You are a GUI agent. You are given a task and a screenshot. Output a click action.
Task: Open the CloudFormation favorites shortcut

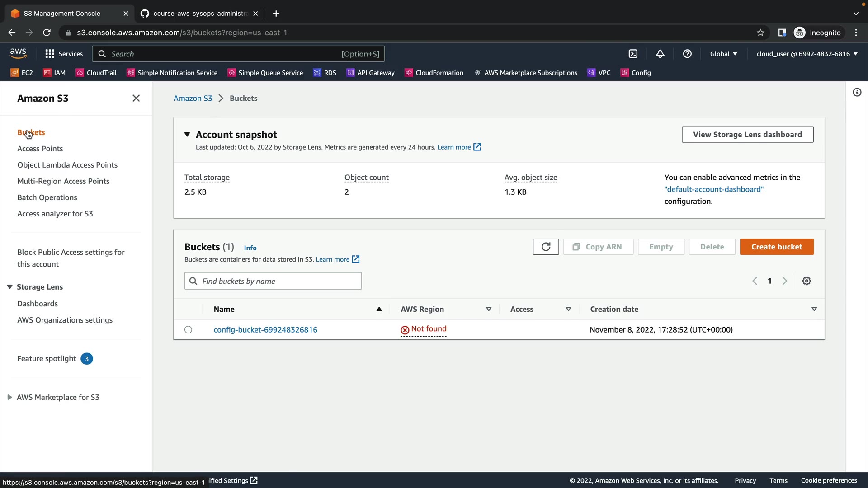pos(434,73)
